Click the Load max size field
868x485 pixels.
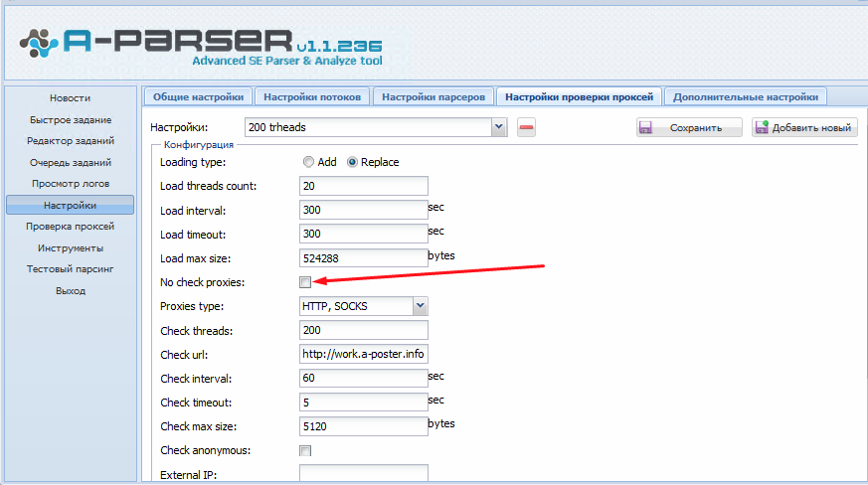pos(364,258)
